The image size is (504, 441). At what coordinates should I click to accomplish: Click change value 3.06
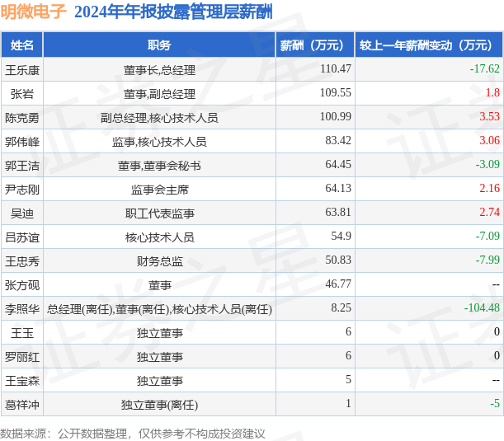pyautogui.click(x=489, y=140)
